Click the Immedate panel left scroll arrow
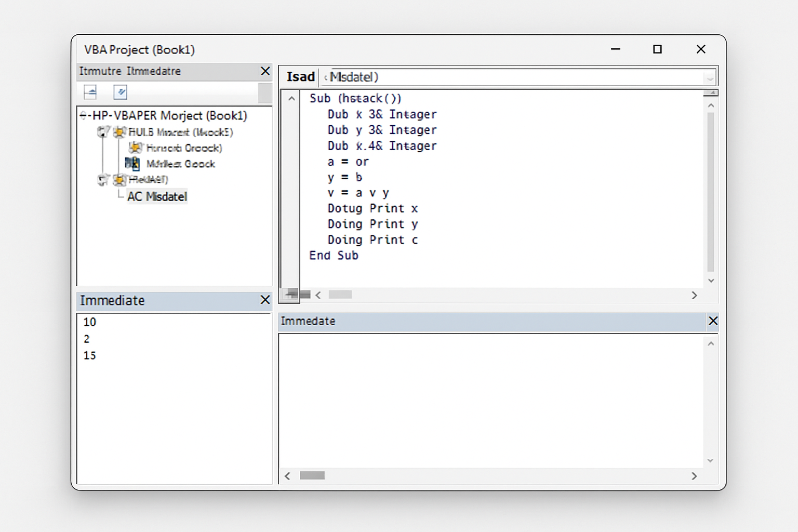This screenshot has width=798, height=532. coord(287,476)
